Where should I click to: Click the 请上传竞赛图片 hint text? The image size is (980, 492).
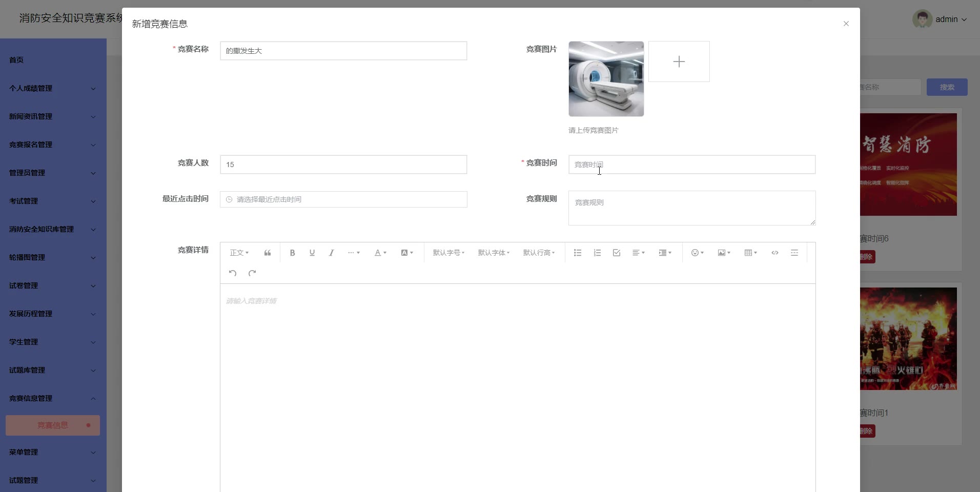point(594,130)
